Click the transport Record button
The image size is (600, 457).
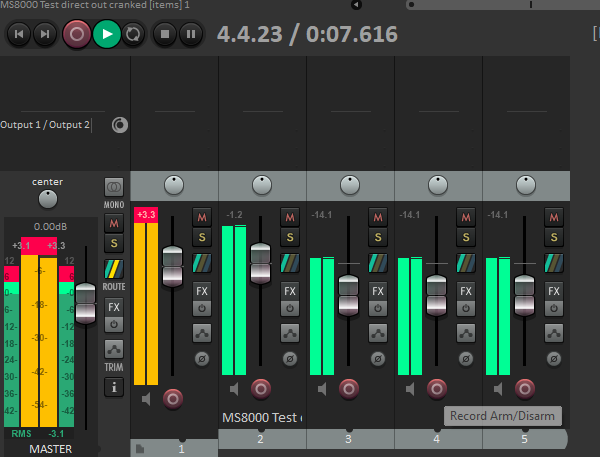(x=76, y=34)
